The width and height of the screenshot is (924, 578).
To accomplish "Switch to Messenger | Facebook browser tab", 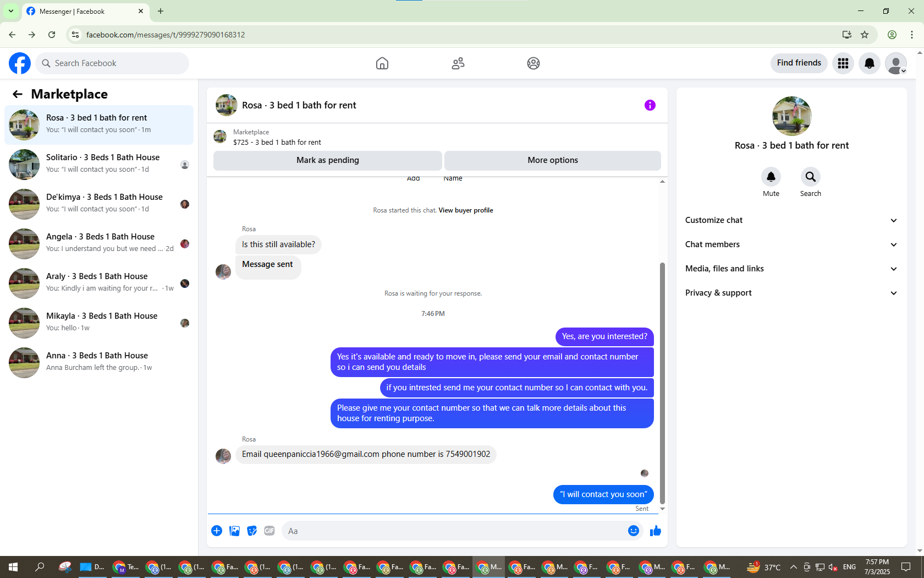I will coord(85,12).
